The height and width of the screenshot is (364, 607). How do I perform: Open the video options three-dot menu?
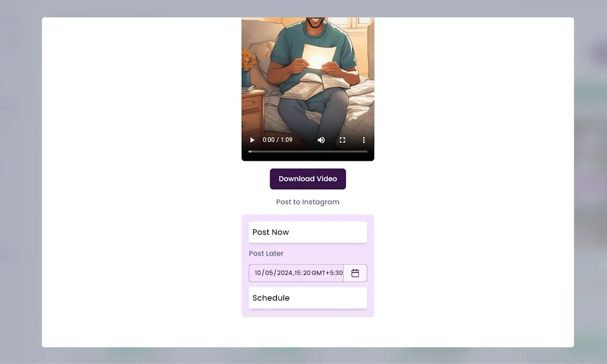tap(363, 140)
